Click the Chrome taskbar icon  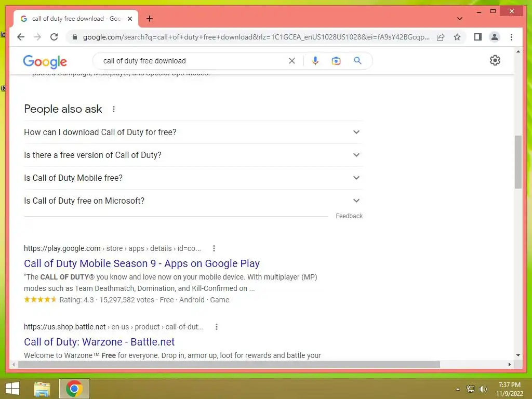coord(74,389)
